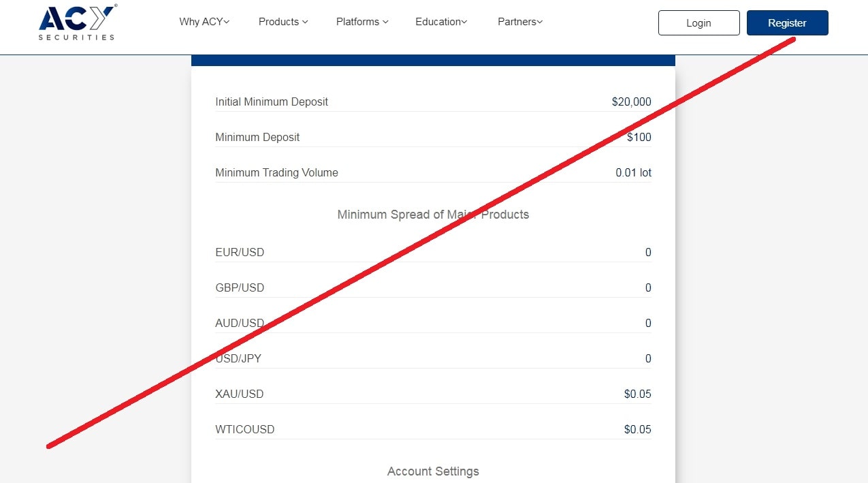Select the XAU/USD row label
Screen dimensions: 868x483
click(239, 394)
